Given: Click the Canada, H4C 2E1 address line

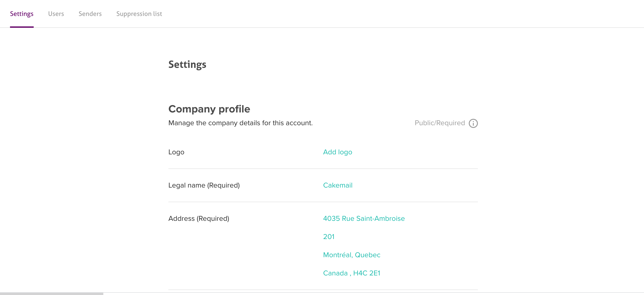Looking at the screenshot, I should click(351, 273).
